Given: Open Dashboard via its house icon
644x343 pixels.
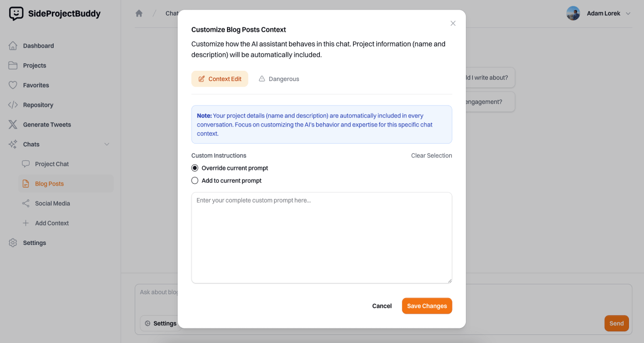Looking at the screenshot, I should [13, 46].
